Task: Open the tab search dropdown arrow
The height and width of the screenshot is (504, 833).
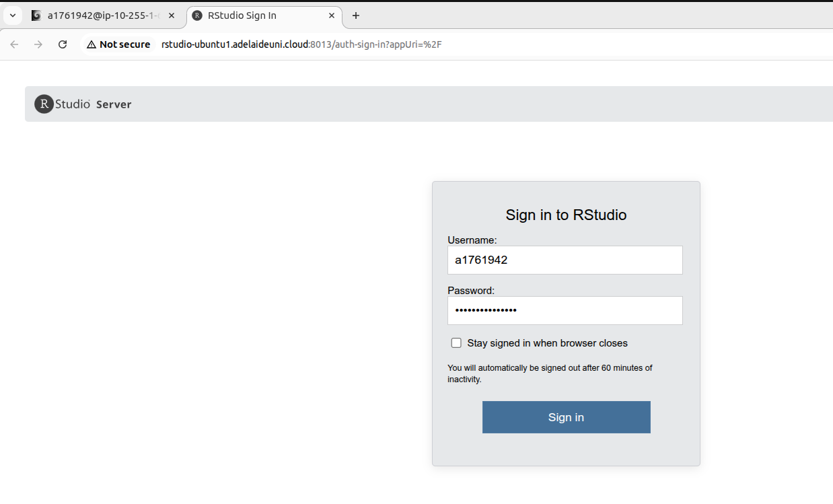Action: pos(12,15)
